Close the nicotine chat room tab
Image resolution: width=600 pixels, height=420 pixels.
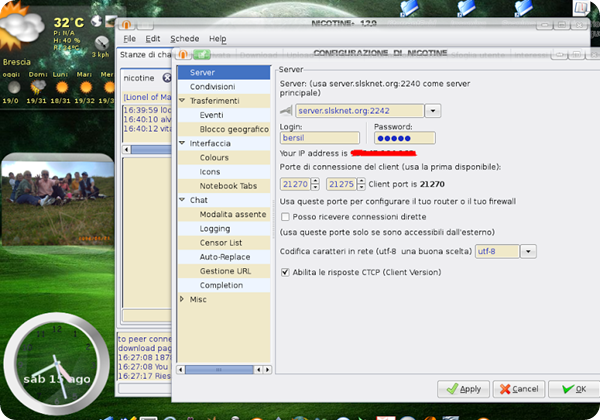[x=167, y=78]
